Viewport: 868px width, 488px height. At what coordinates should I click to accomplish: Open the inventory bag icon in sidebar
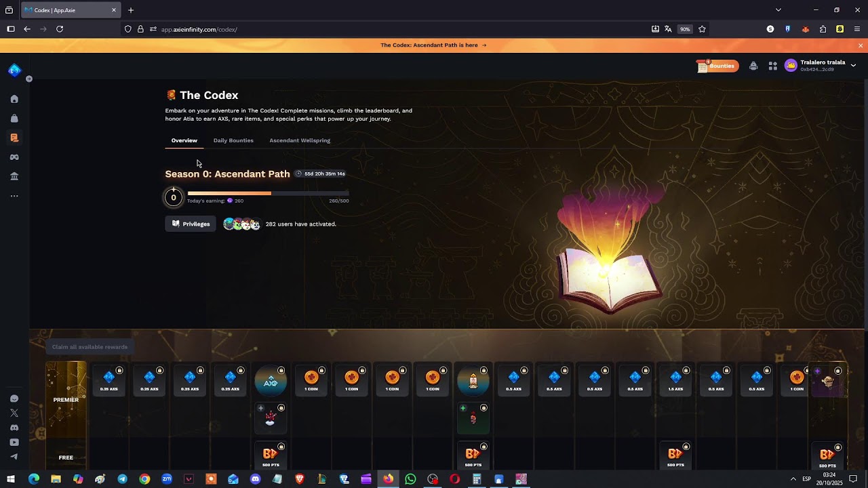click(14, 119)
